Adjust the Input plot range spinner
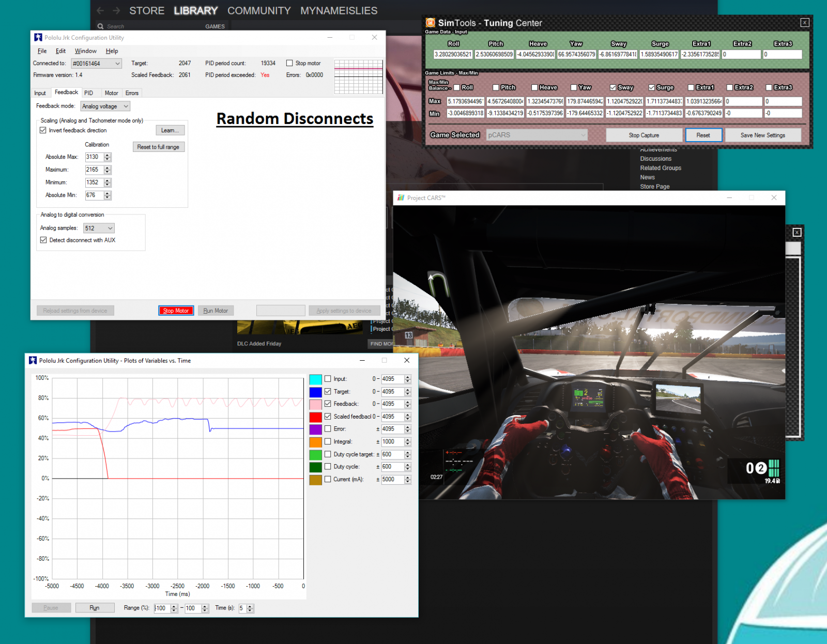This screenshot has width=827, height=644. [x=408, y=379]
